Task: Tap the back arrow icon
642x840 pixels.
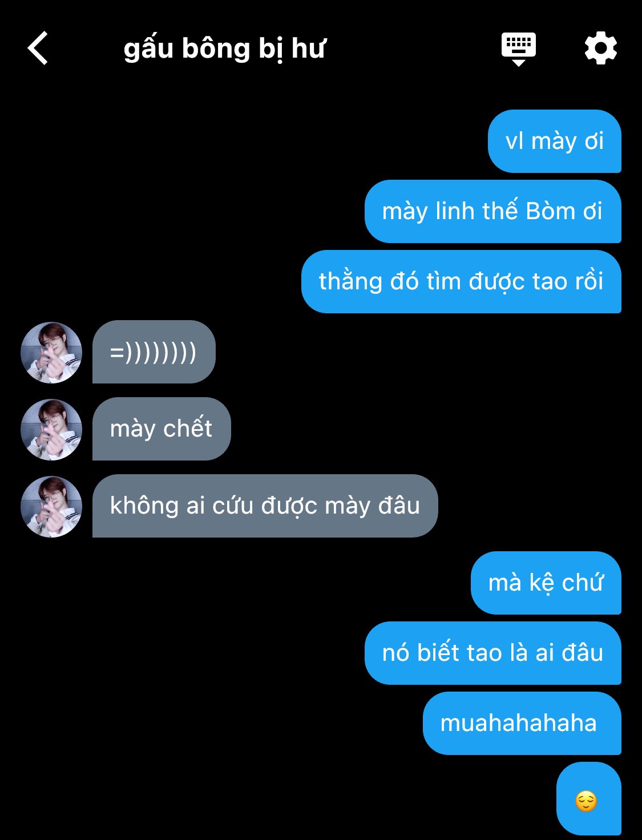Action: point(38,48)
